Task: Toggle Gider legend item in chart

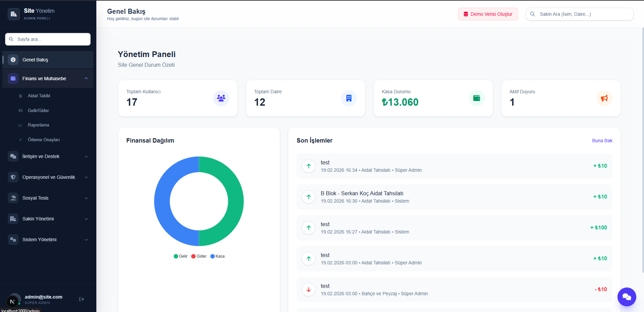Action: coord(199,256)
